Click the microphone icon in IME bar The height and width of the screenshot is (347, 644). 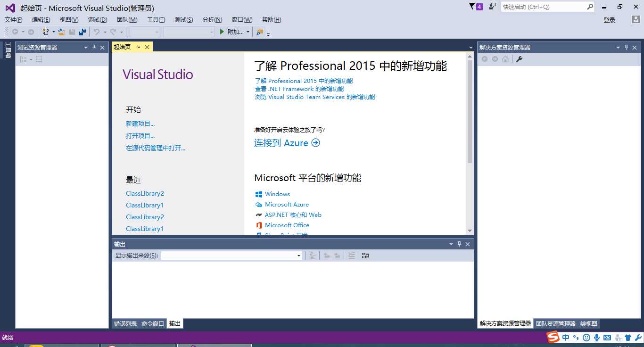click(597, 338)
